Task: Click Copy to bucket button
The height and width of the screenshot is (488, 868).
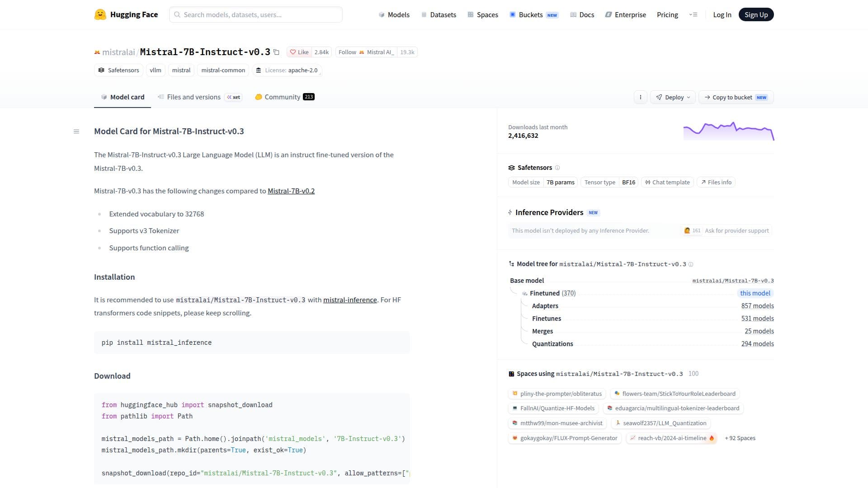Action: click(x=736, y=97)
